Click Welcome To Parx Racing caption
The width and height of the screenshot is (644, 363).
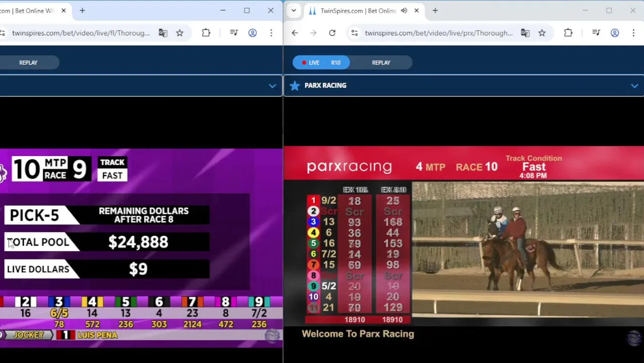pyautogui.click(x=358, y=334)
